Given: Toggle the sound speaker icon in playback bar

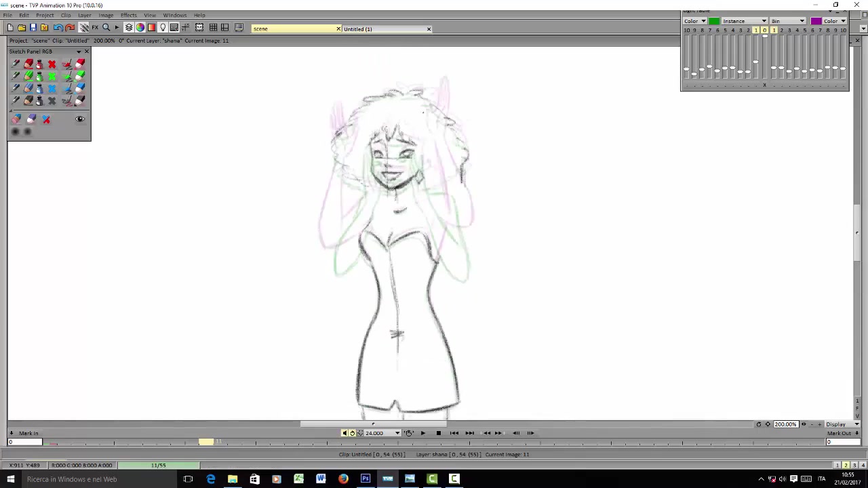Looking at the screenshot, I should pos(344,433).
